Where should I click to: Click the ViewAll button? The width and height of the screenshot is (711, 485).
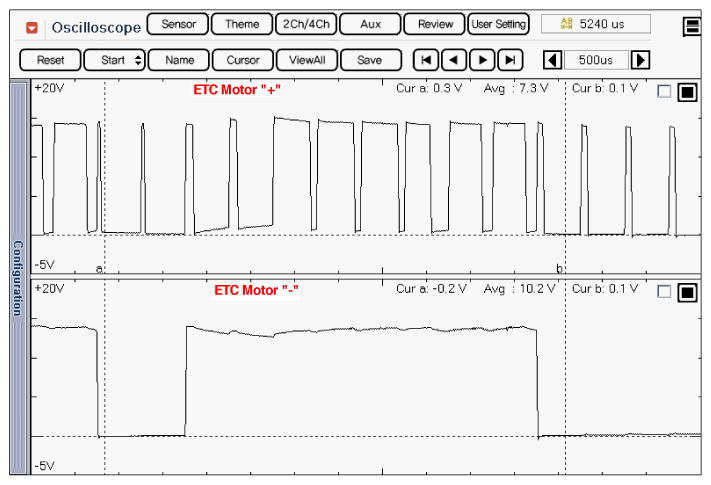point(305,60)
